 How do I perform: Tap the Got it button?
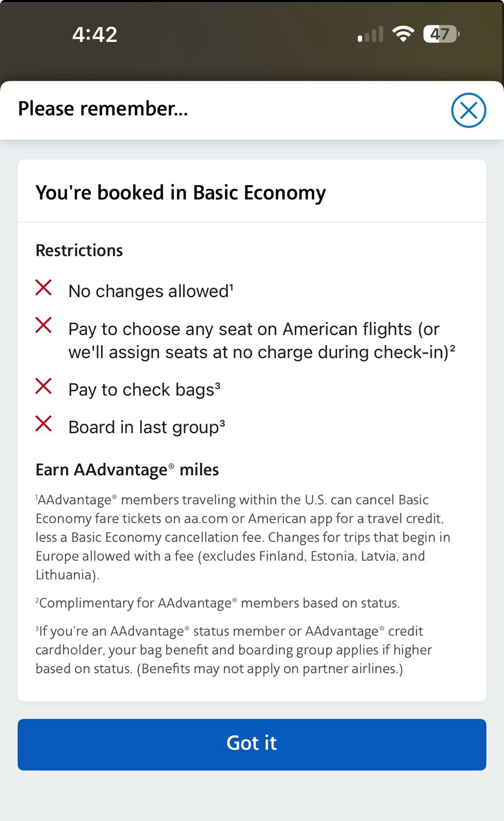pyautogui.click(x=252, y=744)
